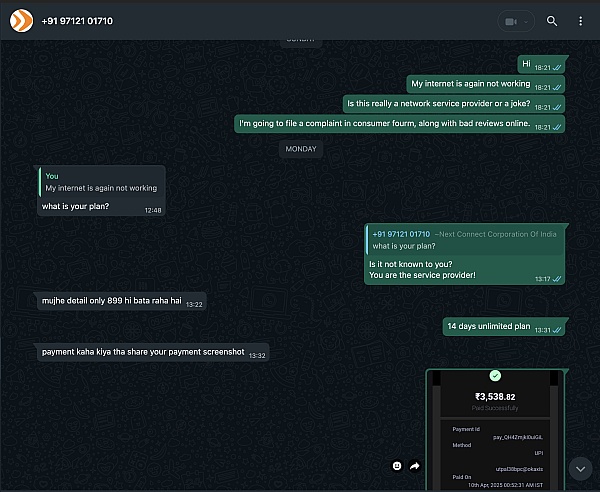Click read ticks on consumer forum message
Viewport: 600px width, 492px height.
tap(557, 127)
